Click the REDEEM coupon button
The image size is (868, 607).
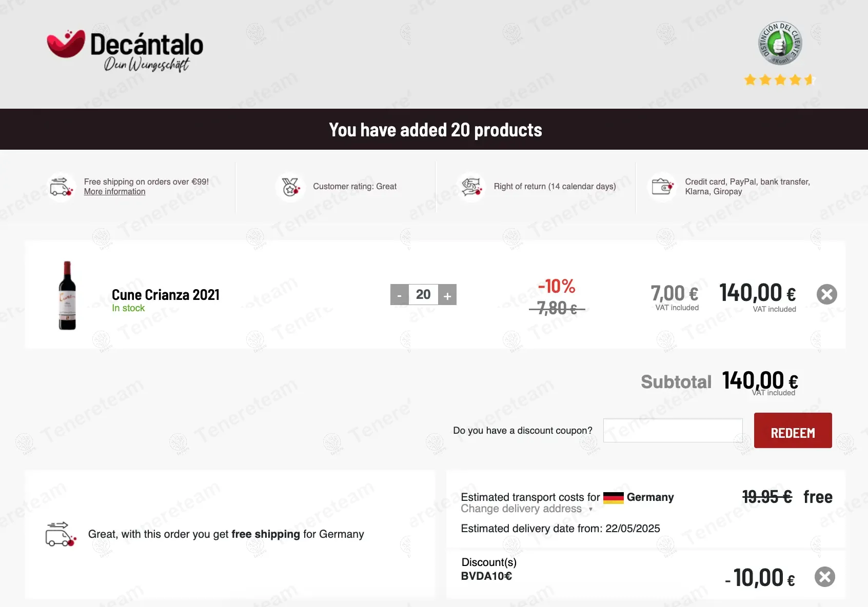tap(793, 431)
